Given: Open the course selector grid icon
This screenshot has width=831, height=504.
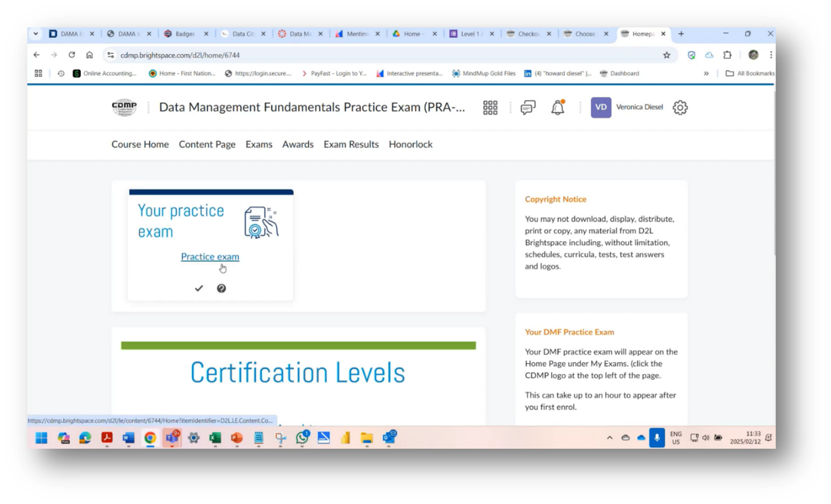Looking at the screenshot, I should point(490,108).
